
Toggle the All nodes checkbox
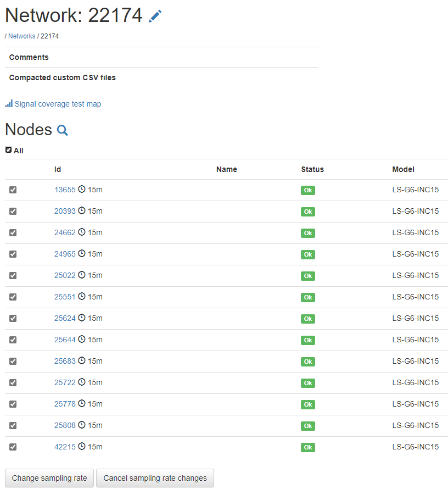coord(8,150)
